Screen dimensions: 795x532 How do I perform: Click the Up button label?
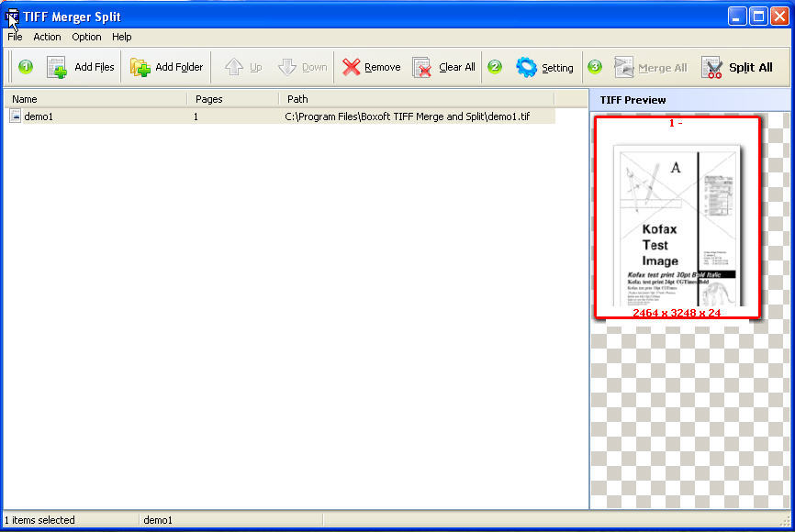click(255, 67)
